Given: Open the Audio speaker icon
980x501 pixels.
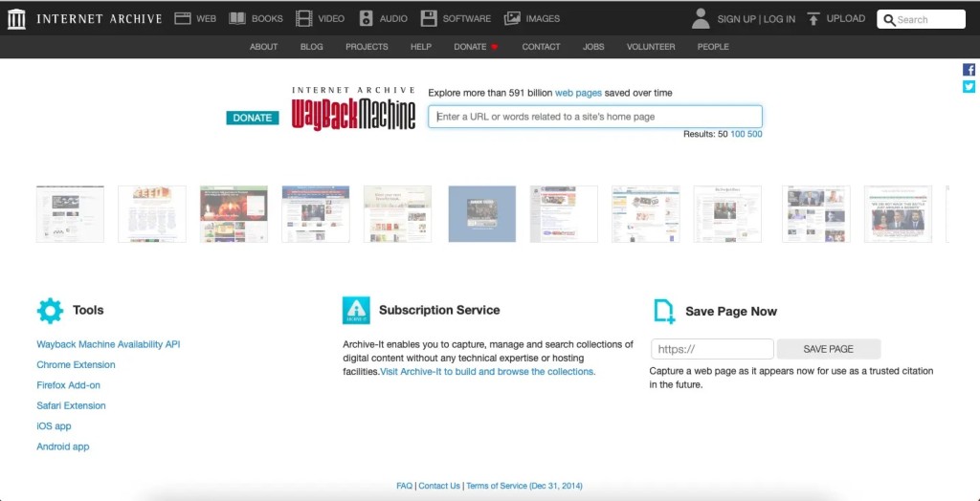Looking at the screenshot, I should pos(367,19).
